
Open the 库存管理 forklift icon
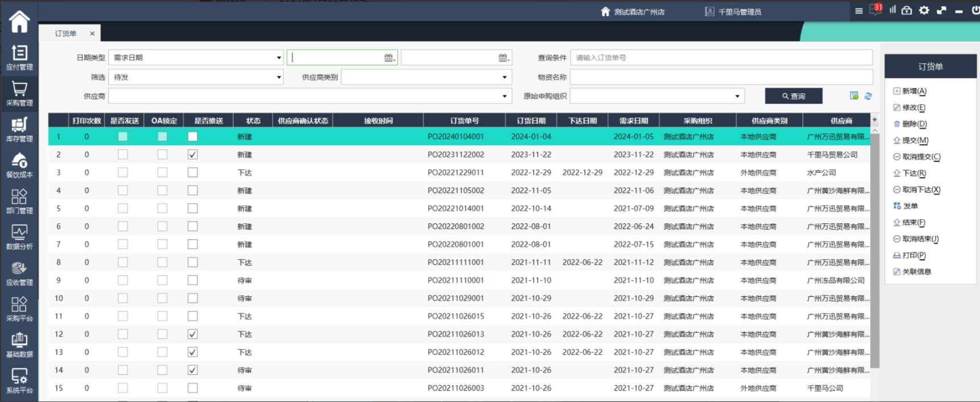[x=19, y=129]
